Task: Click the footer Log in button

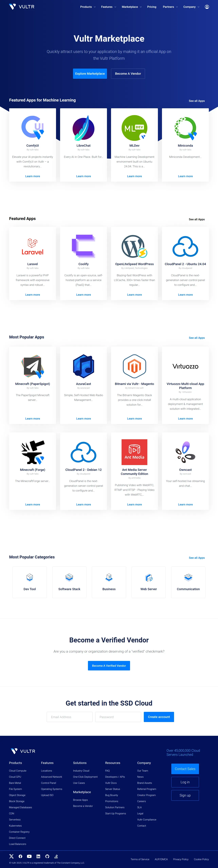Action: [185, 782]
